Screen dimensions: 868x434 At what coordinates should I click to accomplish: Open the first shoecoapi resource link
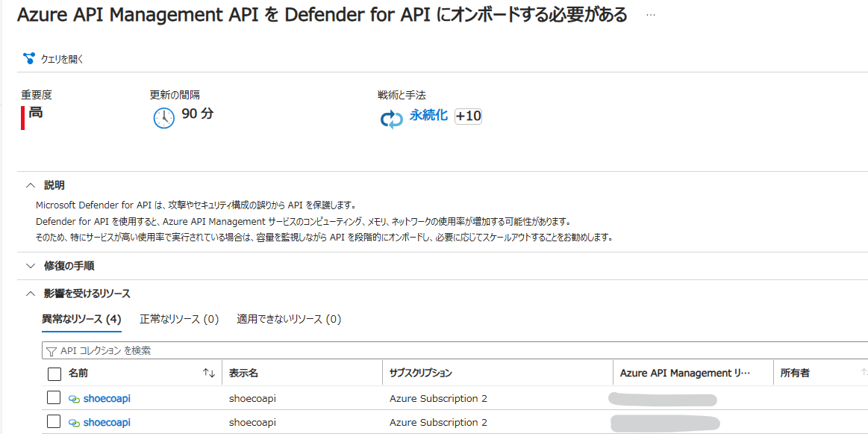click(x=107, y=399)
